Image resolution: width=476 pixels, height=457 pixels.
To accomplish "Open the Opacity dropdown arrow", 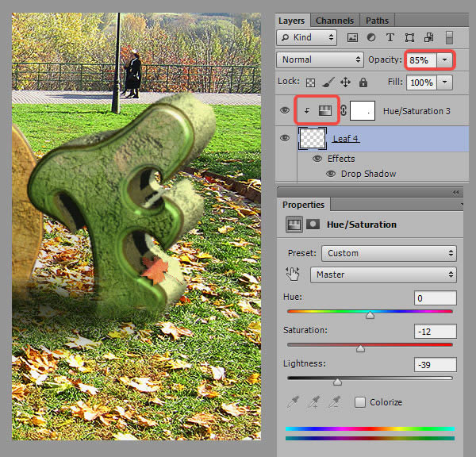I will coord(446,60).
